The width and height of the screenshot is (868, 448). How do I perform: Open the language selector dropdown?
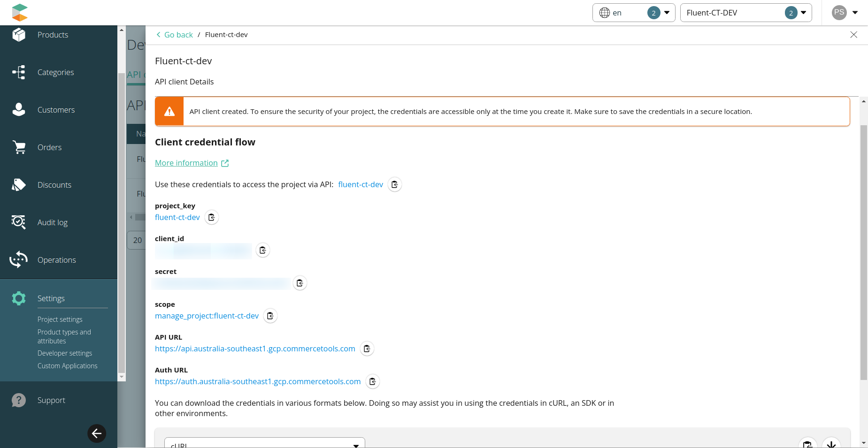tap(633, 13)
